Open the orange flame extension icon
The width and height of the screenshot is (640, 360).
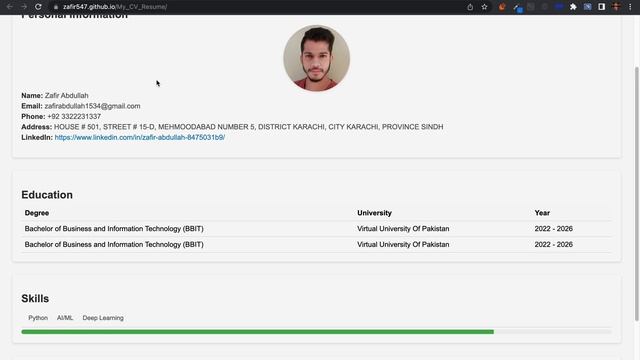(x=502, y=7)
